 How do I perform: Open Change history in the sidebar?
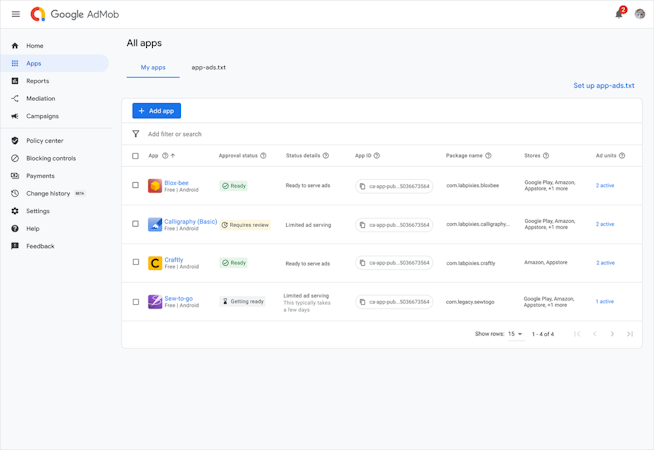54,194
